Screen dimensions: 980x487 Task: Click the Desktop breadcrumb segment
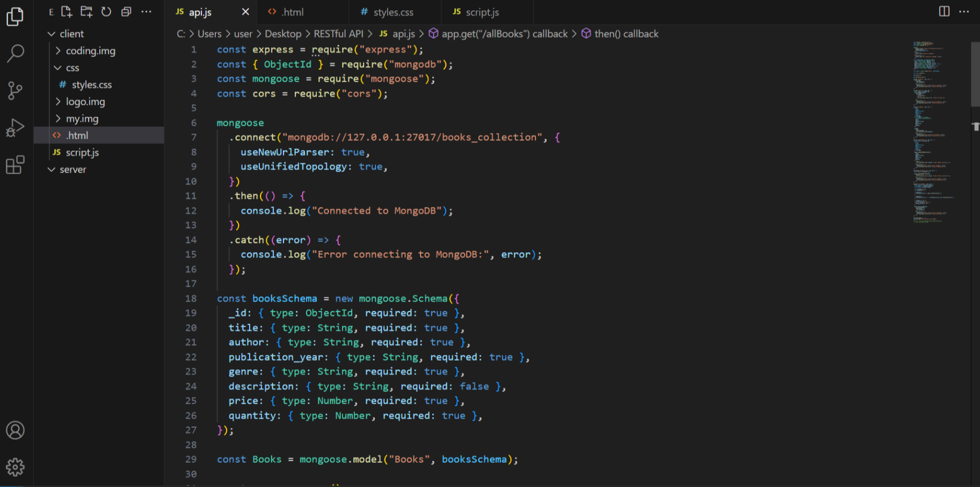coord(283,34)
